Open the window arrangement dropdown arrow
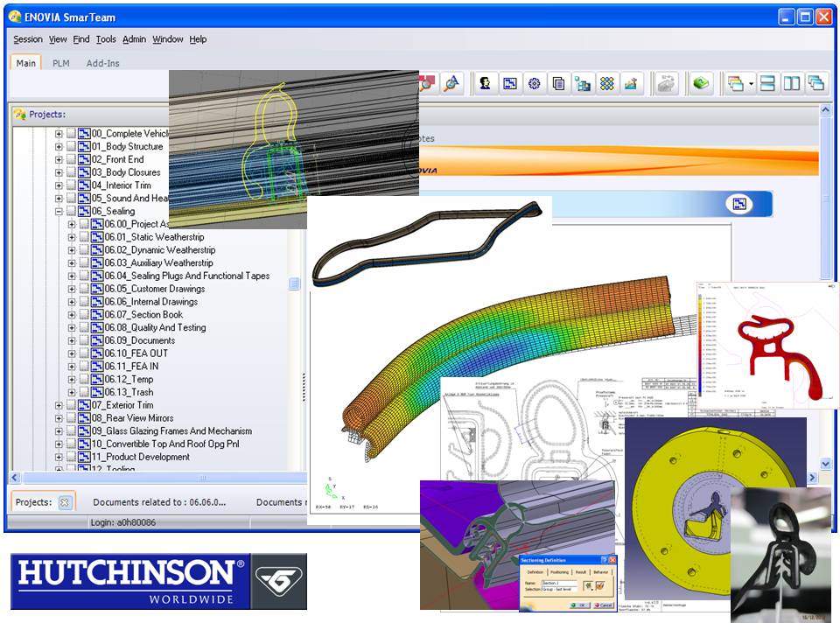 (751, 84)
